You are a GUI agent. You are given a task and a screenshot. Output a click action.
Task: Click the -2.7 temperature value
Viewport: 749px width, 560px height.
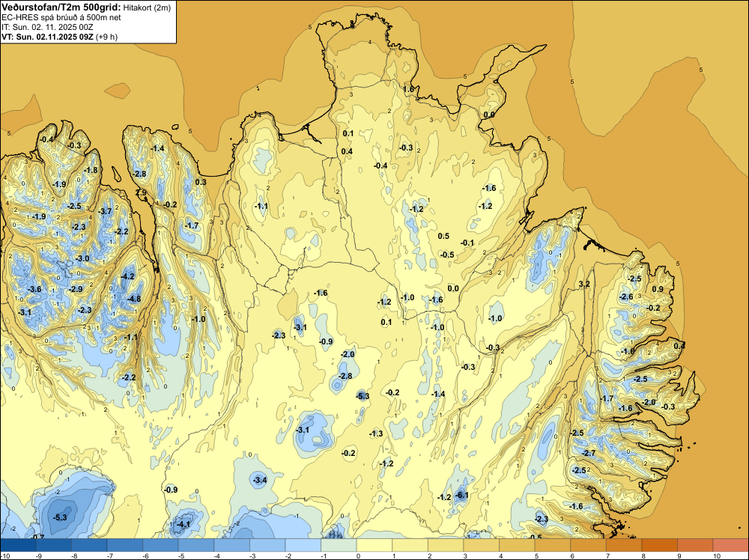(589, 453)
